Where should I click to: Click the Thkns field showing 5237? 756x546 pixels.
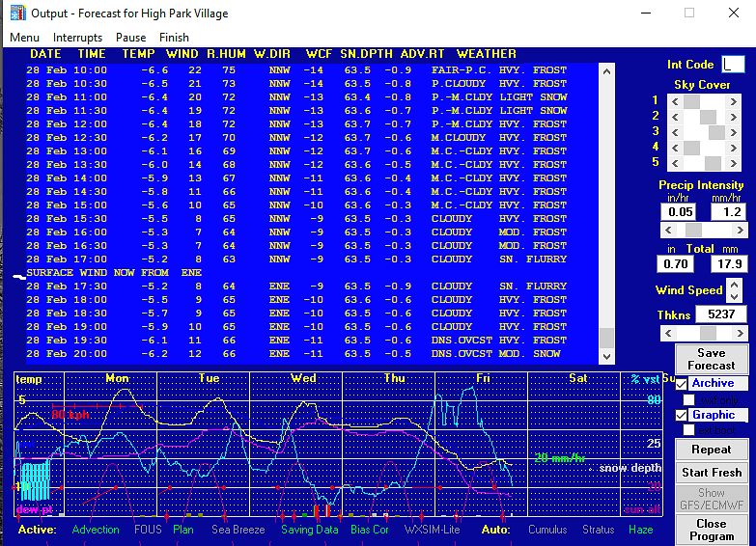point(721,314)
